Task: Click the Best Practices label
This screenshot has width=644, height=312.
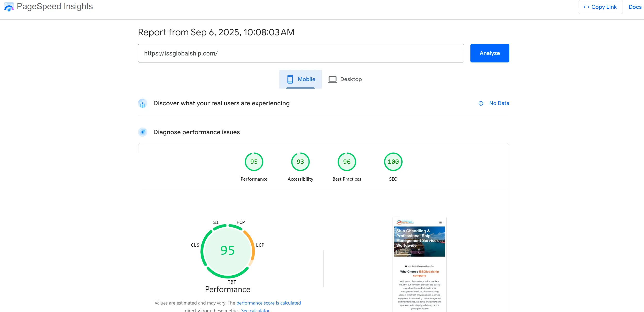Action: tap(347, 179)
